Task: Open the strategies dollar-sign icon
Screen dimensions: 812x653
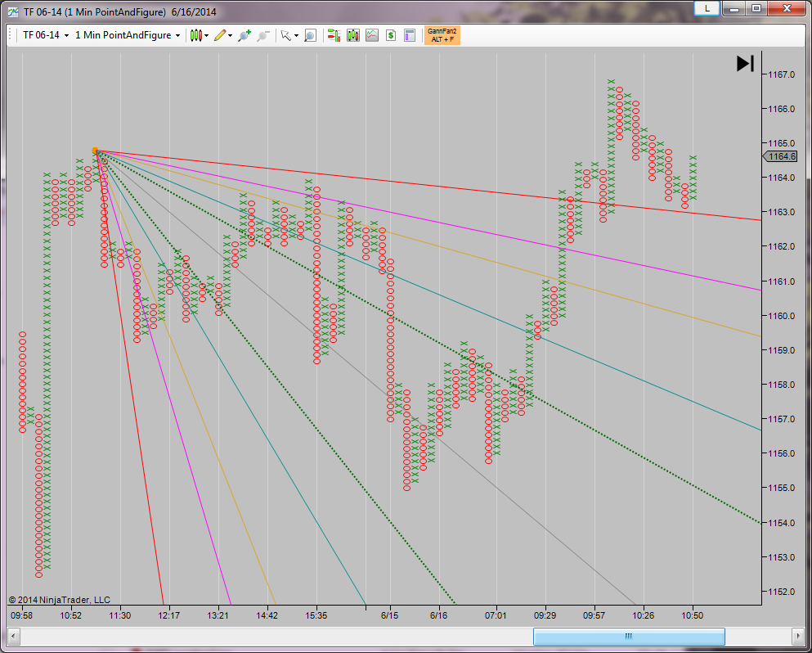Action: [x=391, y=36]
